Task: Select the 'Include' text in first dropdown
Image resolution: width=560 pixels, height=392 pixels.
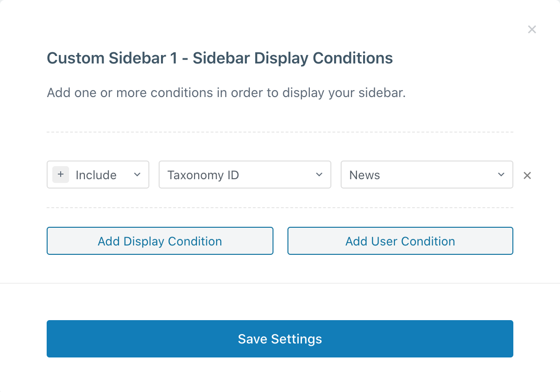Action: pos(96,175)
